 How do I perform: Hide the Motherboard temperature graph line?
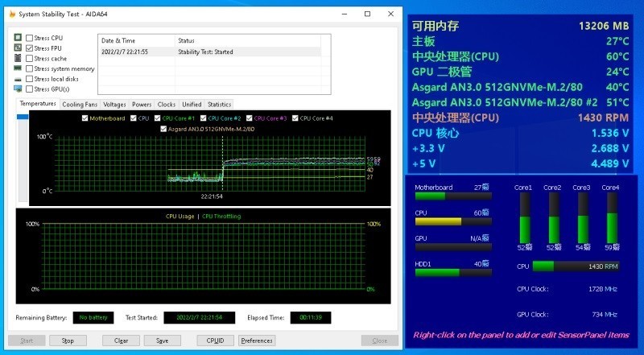[85, 118]
